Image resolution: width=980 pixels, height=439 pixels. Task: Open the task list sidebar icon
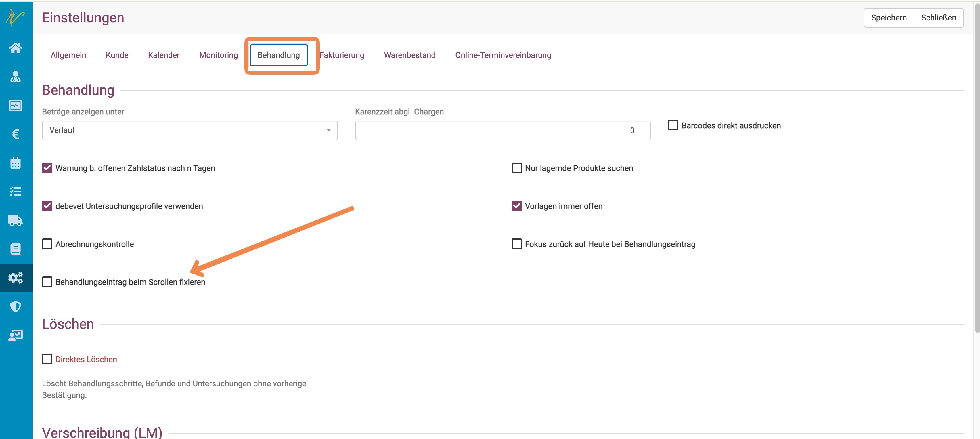[x=16, y=192]
